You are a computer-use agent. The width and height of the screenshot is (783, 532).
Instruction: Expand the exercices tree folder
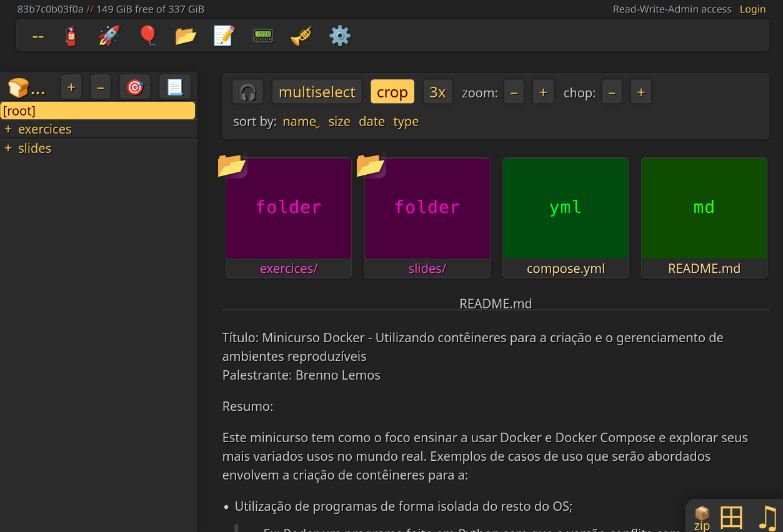8,129
